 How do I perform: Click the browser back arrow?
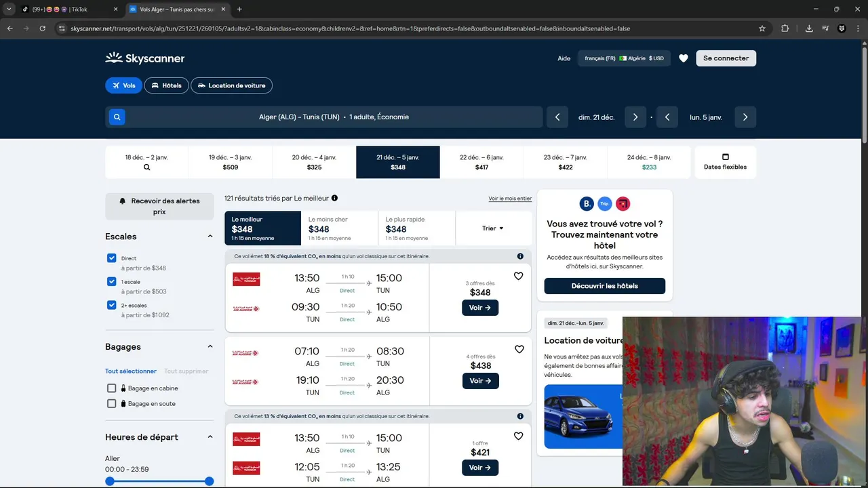(x=9, y=28)
